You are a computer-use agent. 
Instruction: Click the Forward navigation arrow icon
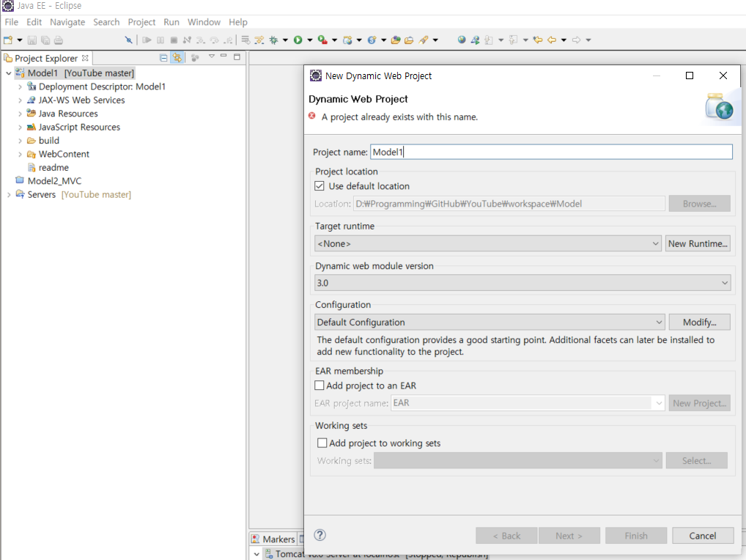coord(576,40)
